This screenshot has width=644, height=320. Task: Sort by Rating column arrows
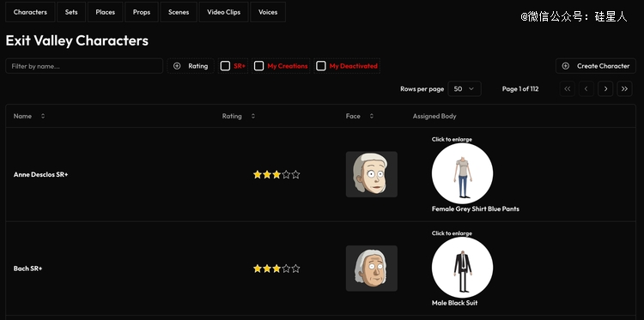click(253, 116)
